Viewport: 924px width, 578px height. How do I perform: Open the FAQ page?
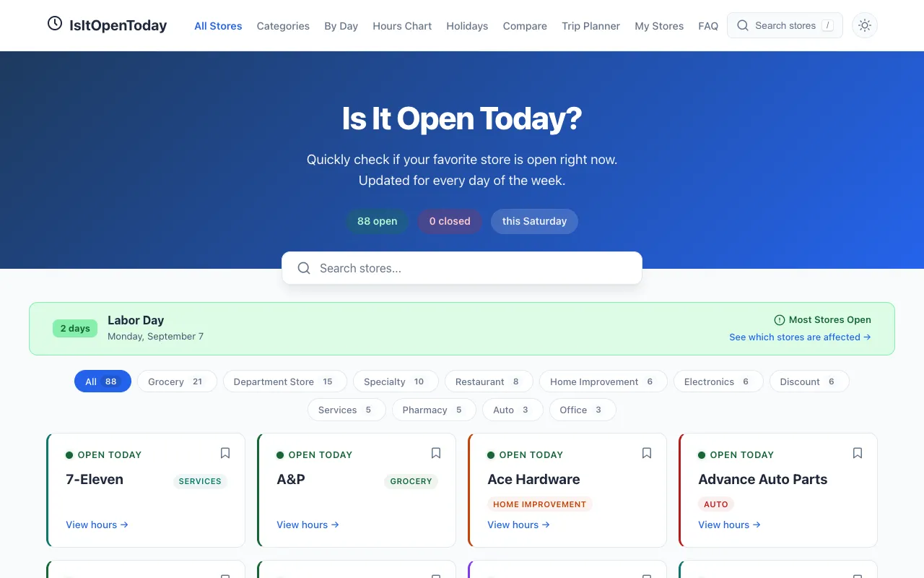708,26
